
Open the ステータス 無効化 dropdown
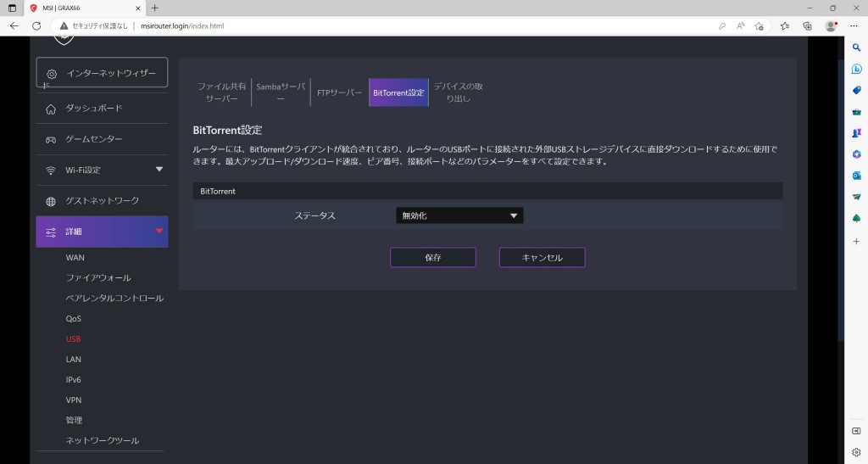(x=459, y=216)
